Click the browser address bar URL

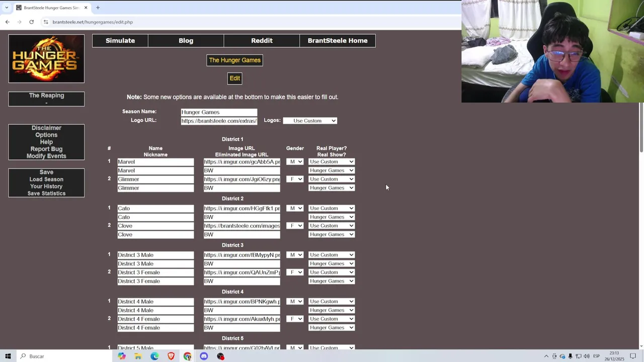pos(93,22)
